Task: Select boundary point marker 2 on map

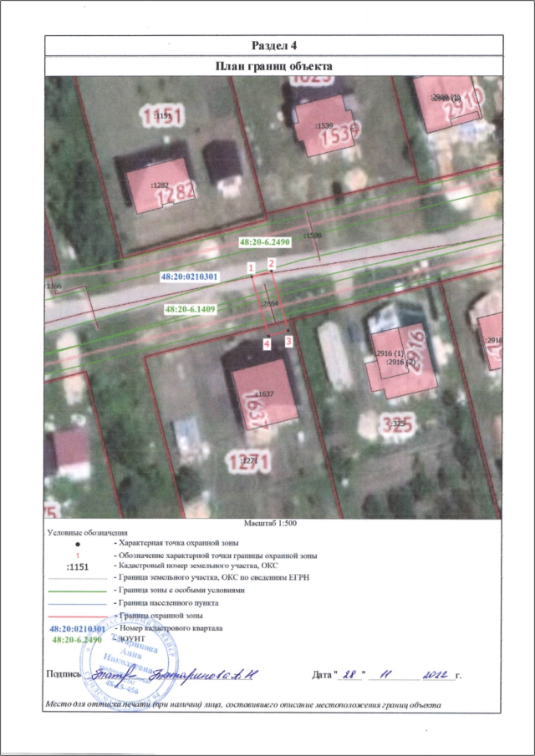Action: [x=271, y=262]
